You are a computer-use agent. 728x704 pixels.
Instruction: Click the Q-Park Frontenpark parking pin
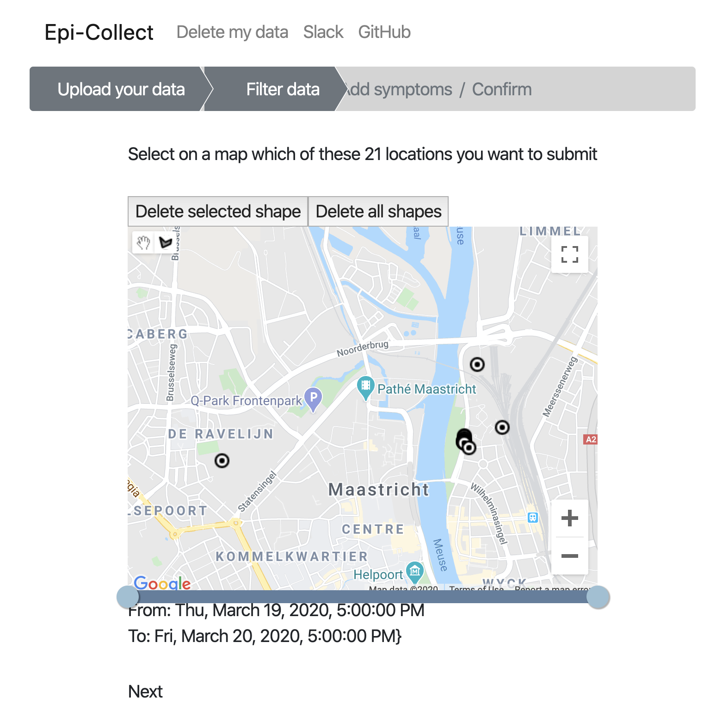click(x=313, y=400)
